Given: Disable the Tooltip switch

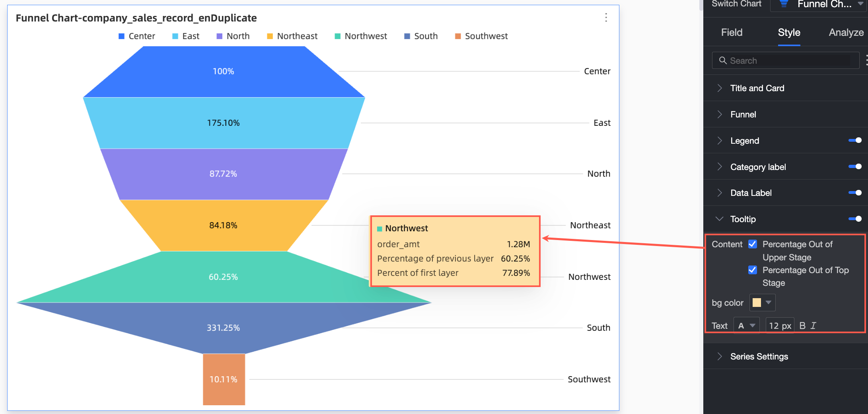Looking at the screenshot, I should coord(855,219).
